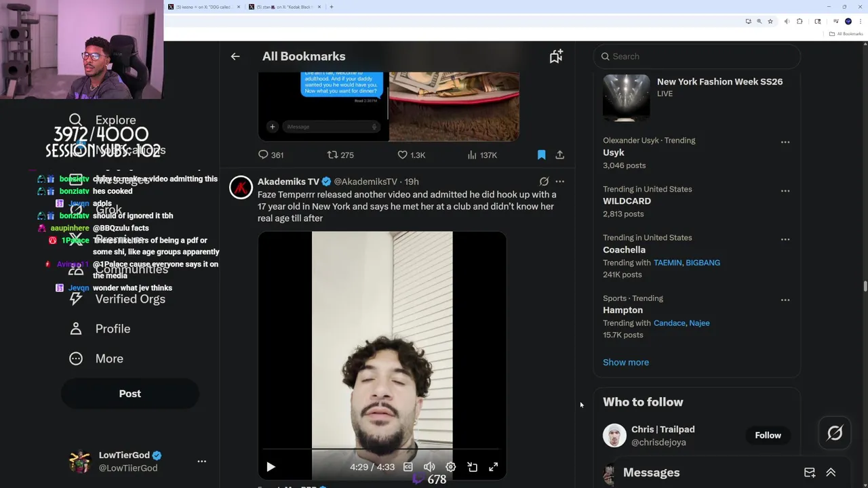Open a new browser tab

(331, 7)
